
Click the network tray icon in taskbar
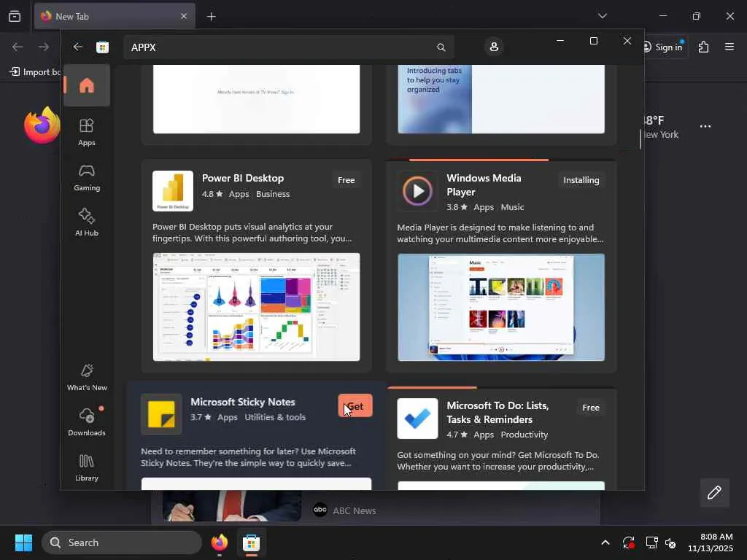651,542
